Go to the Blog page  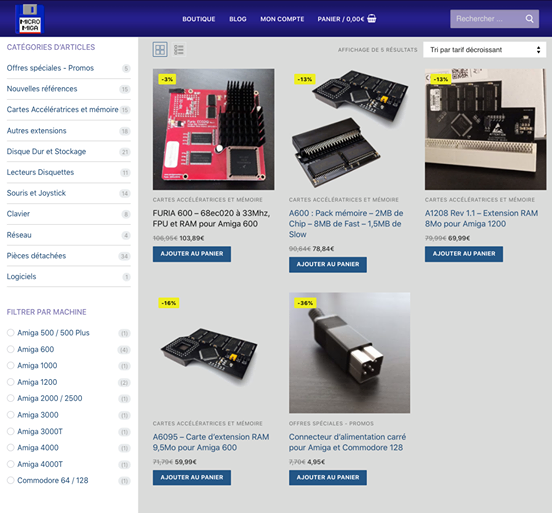(x=238, y=19)
